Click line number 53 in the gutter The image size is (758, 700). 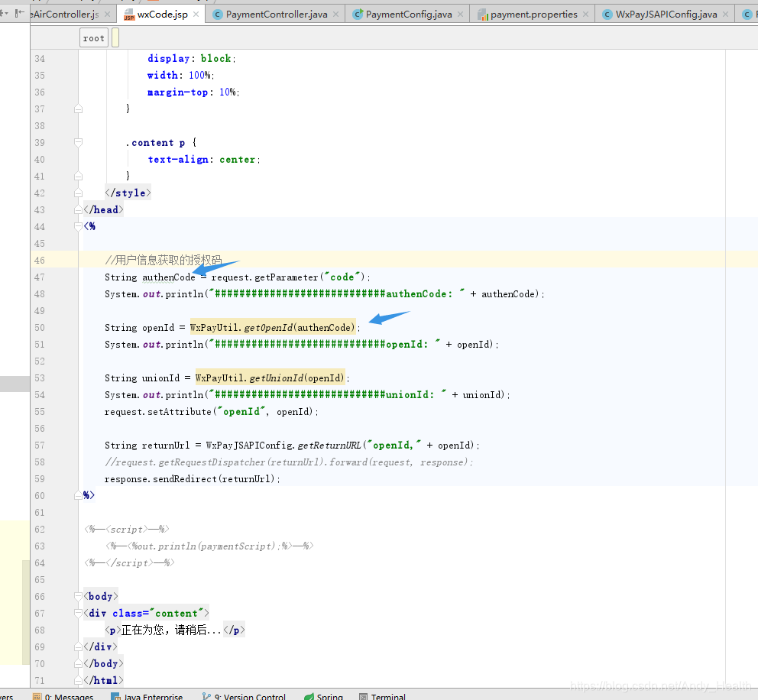(40, 378)
